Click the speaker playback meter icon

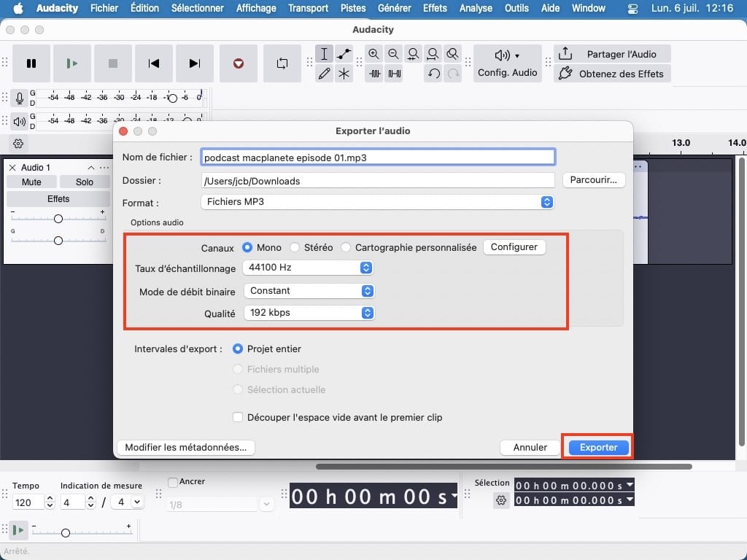[x=20, y=122]
